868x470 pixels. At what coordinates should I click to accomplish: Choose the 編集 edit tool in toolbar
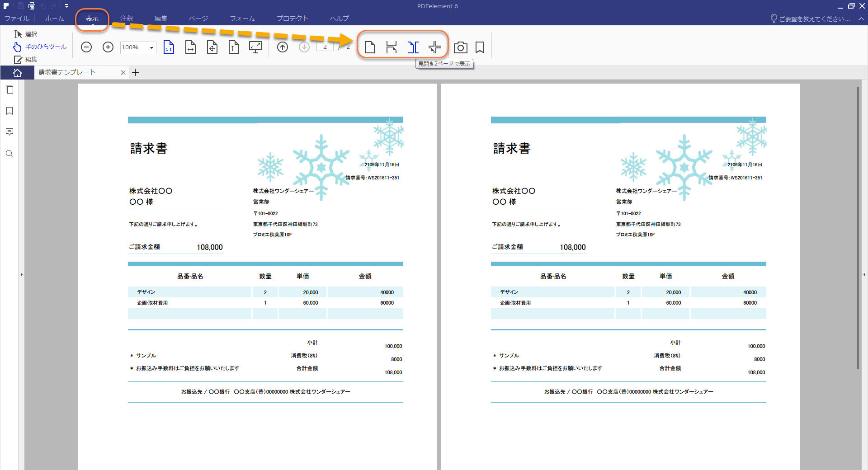(x=26, y=60)
